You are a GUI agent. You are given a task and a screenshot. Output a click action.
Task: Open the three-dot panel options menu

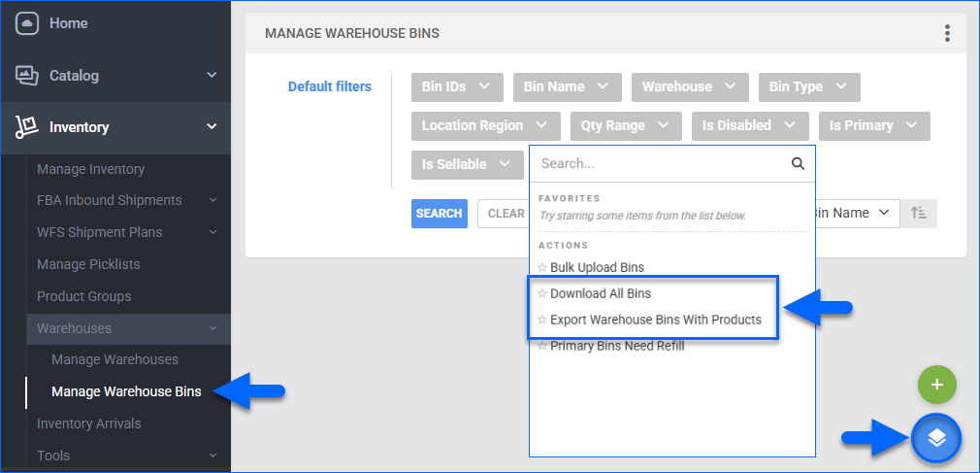pos(947,34)
